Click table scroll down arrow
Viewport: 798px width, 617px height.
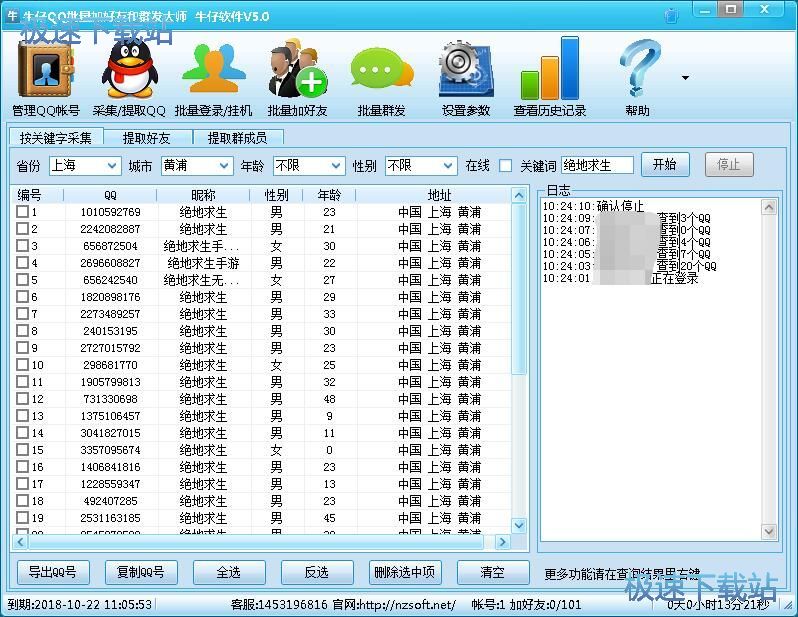(519, 525)
